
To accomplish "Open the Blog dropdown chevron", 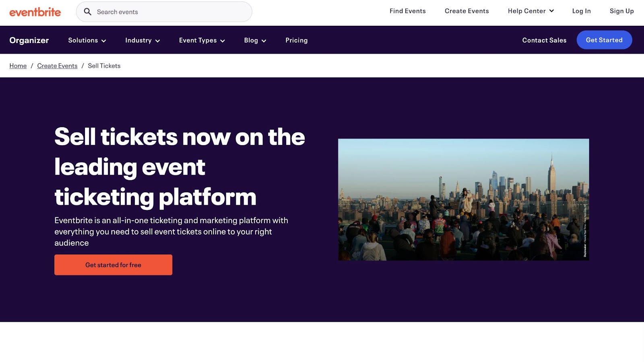I will [264, 41].
